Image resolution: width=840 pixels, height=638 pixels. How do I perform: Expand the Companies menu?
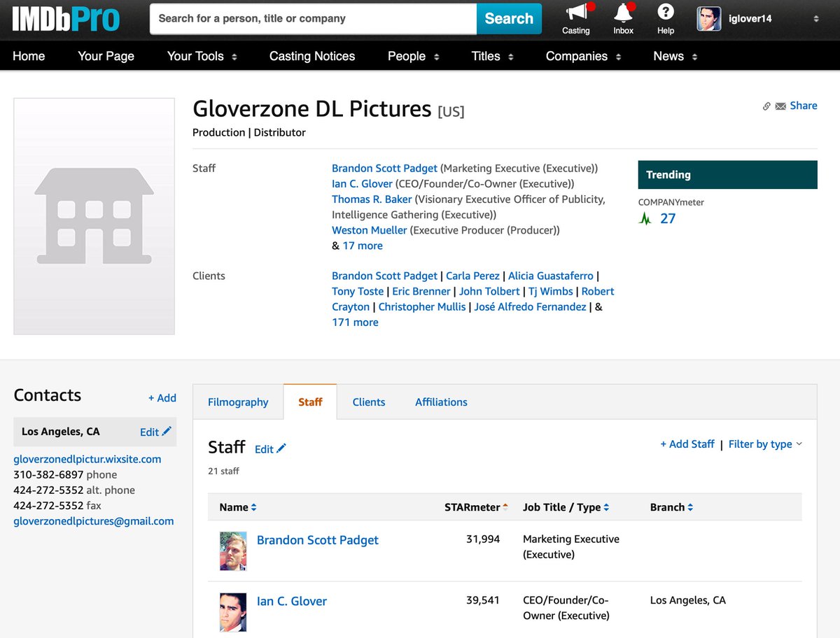584,56
